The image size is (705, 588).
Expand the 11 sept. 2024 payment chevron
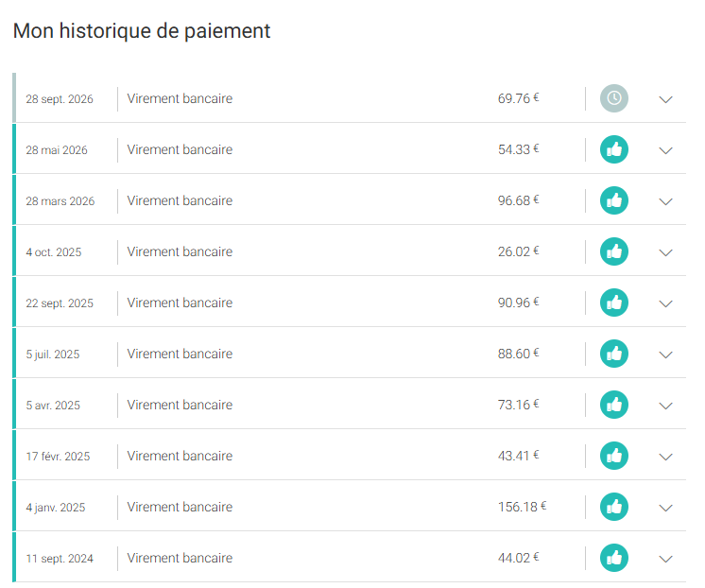[x=665, y=560]
